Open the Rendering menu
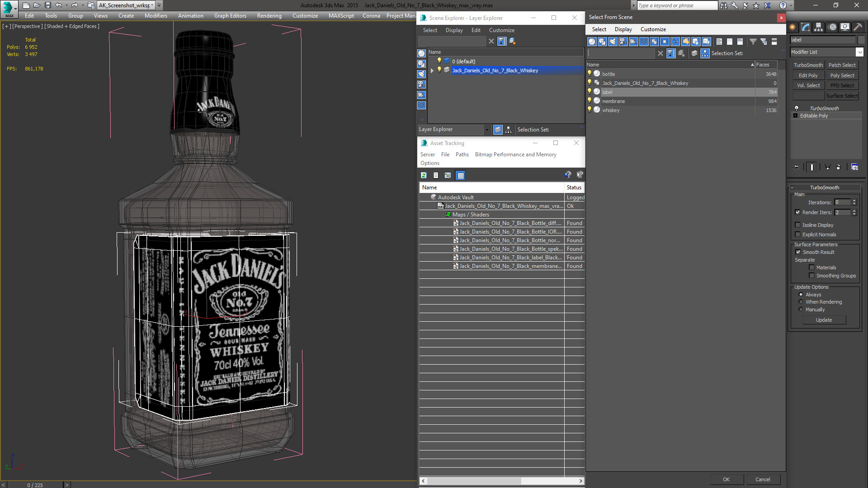The image size is (868, 488). click(x=269, y=15)
